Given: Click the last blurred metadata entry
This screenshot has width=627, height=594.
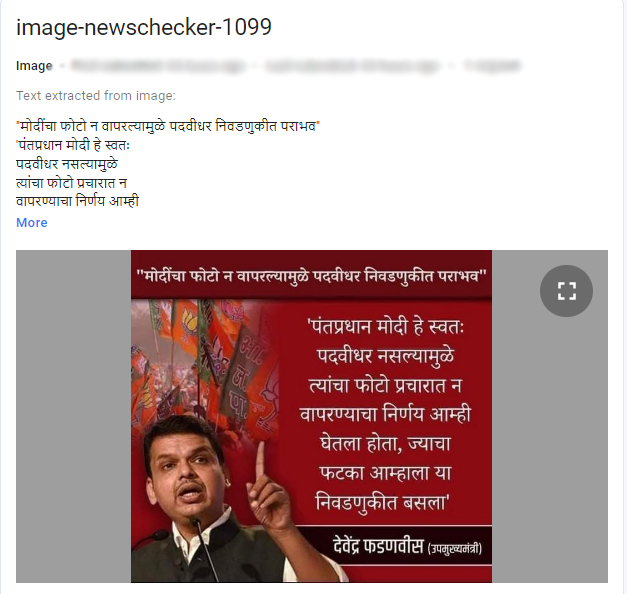Looking at the screenshot, I should (492, 65).
